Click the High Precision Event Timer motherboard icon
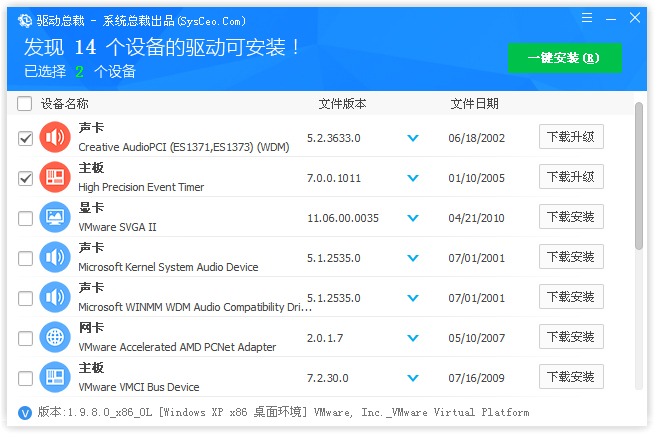The height and width of the screenshot is (434, 656). click(x=55, y=177)
